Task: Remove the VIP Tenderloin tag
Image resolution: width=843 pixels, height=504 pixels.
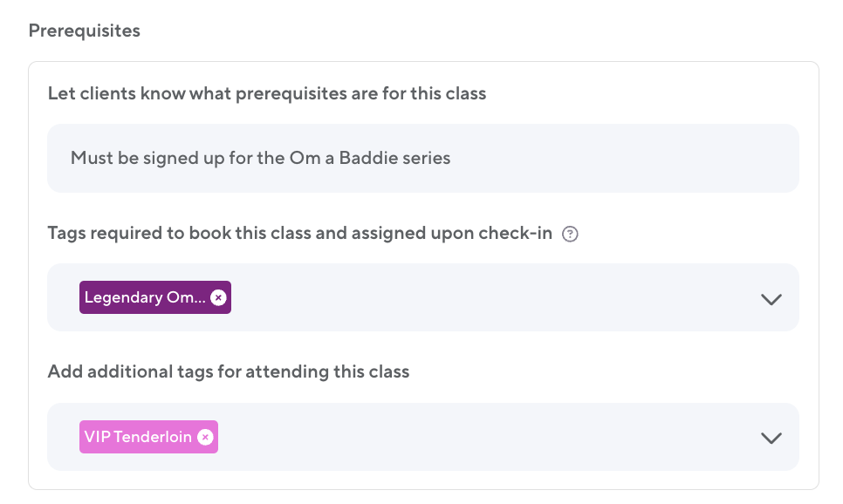Action: coord(205,437)
